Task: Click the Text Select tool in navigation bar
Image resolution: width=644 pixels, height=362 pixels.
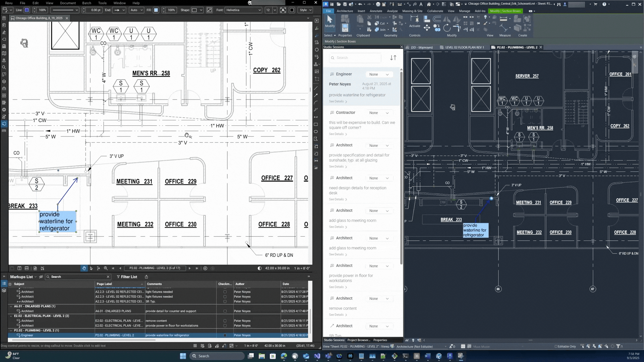Action: tap(98, 268)
